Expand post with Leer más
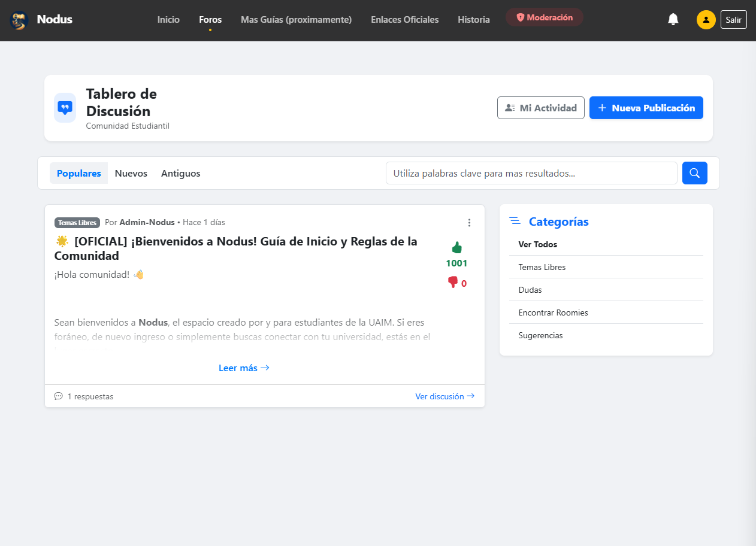This screenshot has width=756, height=546. click(244, 368)
